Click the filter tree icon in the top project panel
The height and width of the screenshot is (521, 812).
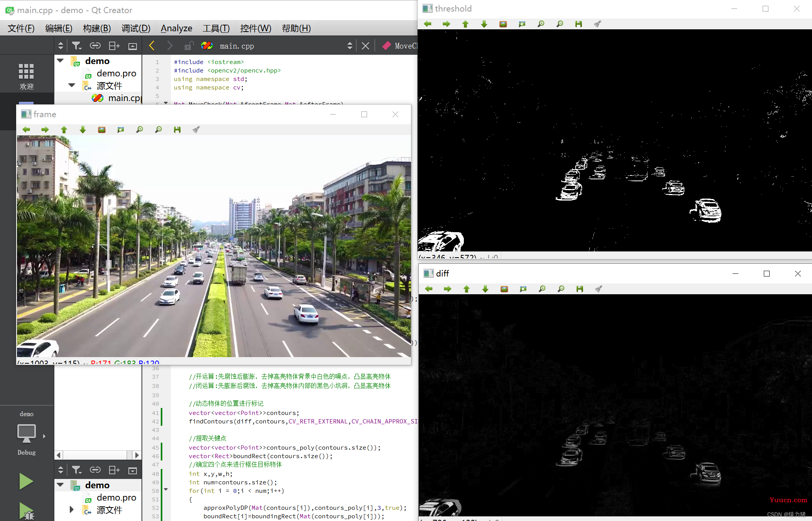pos(76,46)
